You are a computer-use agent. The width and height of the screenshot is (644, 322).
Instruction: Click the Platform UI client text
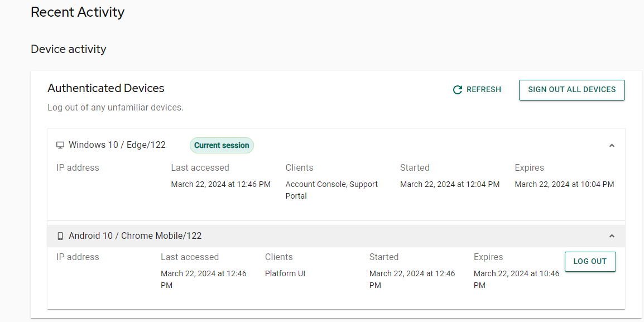coord(285,273)
